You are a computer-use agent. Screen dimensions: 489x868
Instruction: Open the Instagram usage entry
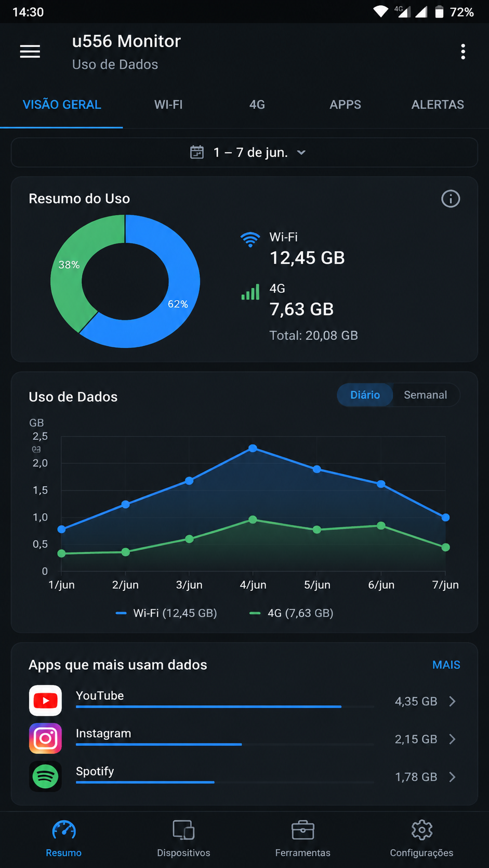pyautogui.click(x=244, y=738)
